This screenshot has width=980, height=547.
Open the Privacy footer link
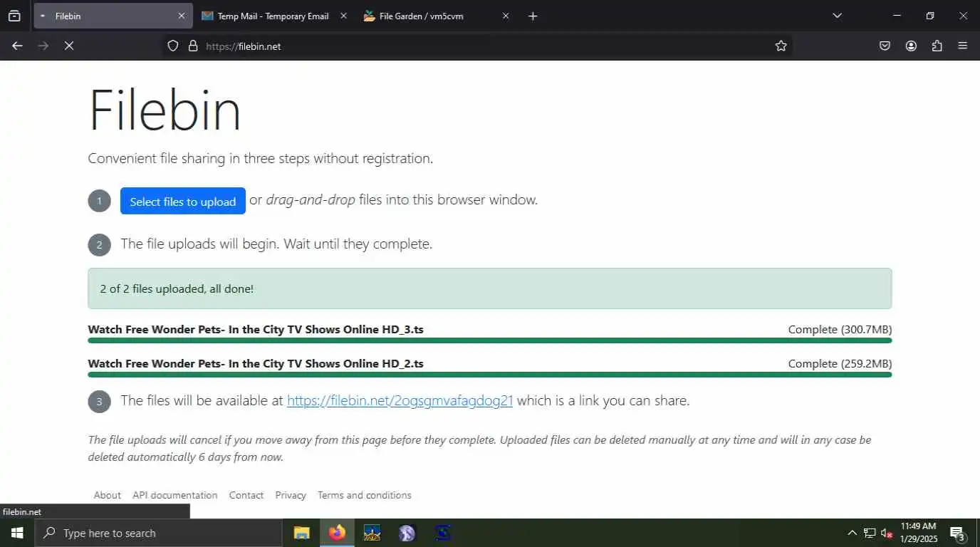click(x=291, y=495)
